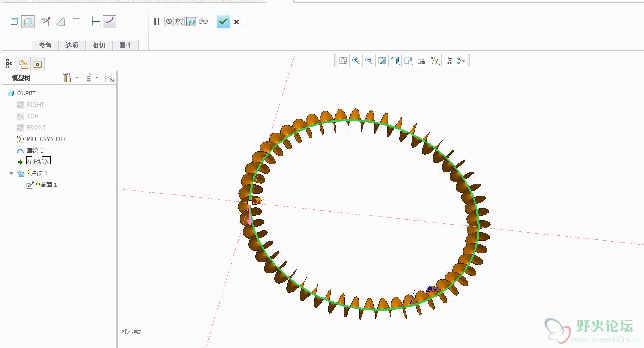Open dropdown arrow beside settings hammer
The width and height of the screenshot is (644, 348).
[77, 78]
